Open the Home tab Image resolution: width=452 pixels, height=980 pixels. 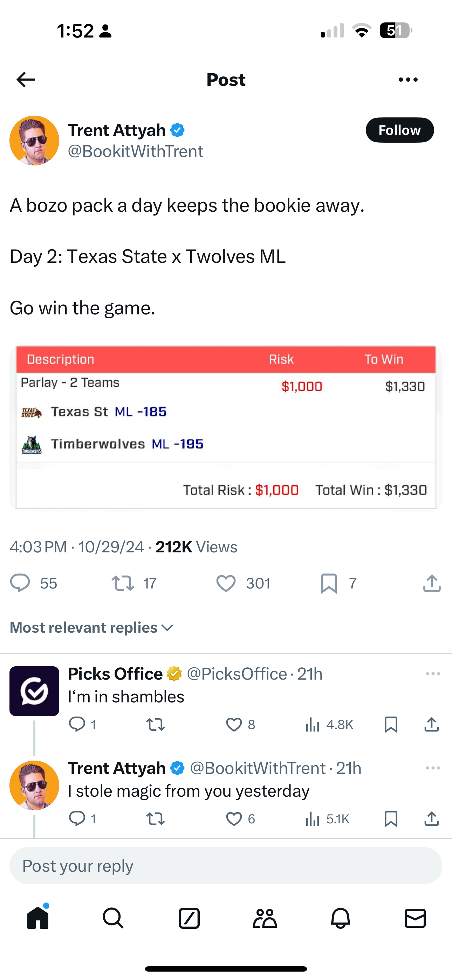38,918
